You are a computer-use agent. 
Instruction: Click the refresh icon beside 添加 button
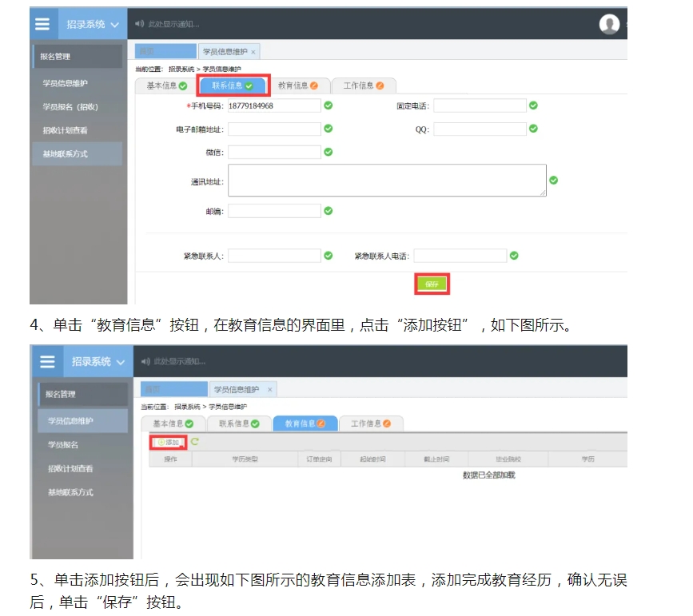[x=194, y=442]
